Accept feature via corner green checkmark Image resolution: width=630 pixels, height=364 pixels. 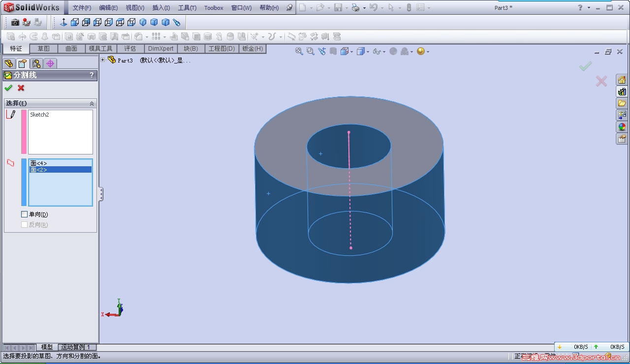585,66
